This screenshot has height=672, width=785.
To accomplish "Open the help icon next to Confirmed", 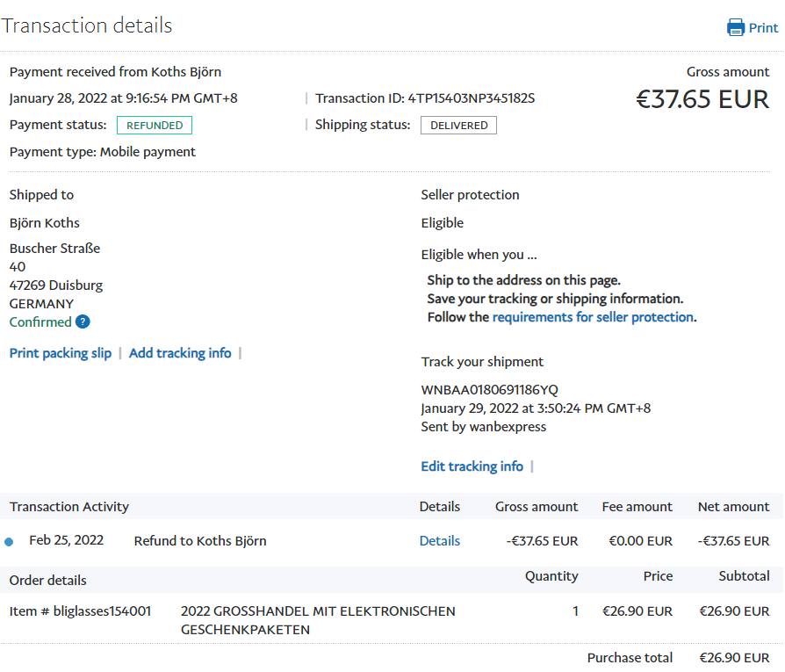I will tap(83, 322).
